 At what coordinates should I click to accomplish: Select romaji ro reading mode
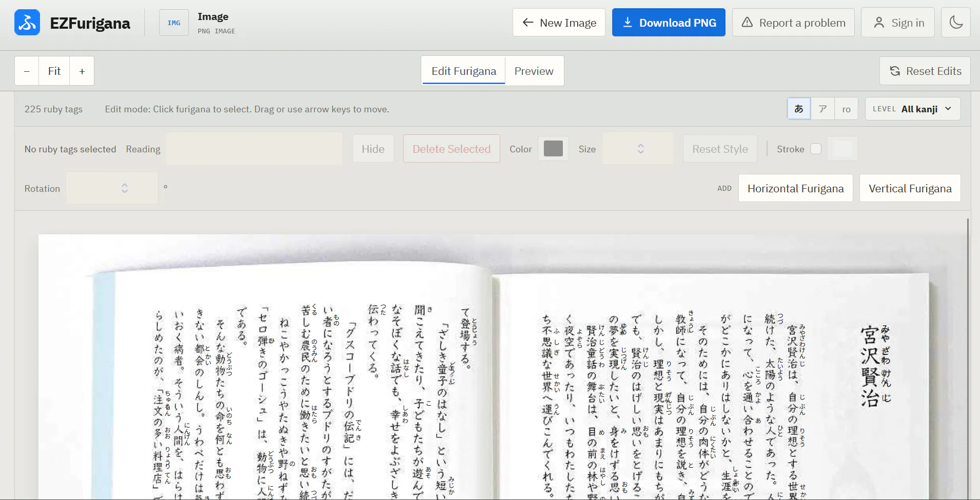pyautogui.click(x=846, y=109)
